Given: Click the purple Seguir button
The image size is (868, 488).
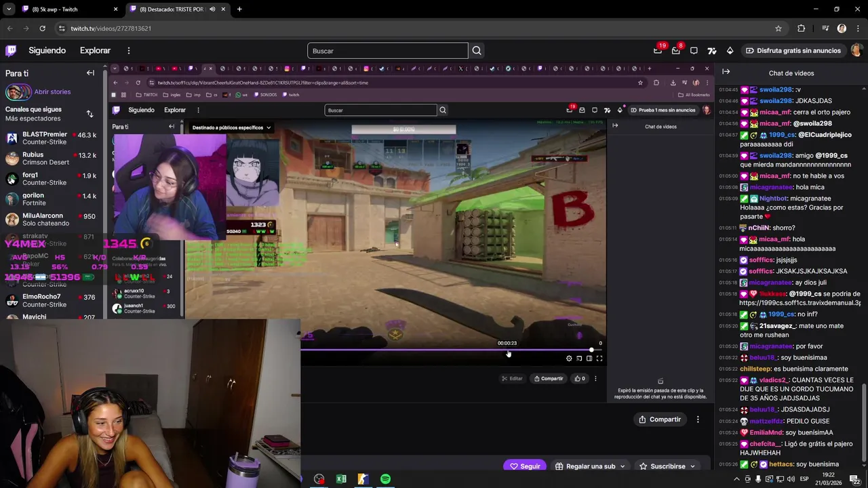Looking at the screenshot, I should pos(525,466).
